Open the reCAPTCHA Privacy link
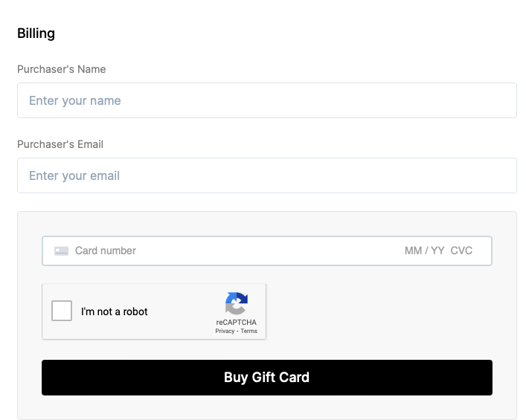This screenshot has width=526, height=420. tap(225, 332)
